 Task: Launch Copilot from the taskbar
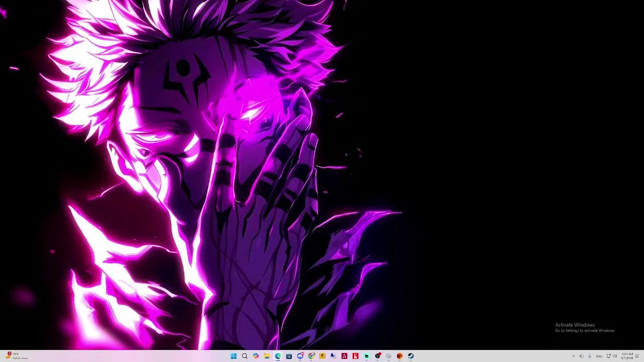(x=256, y=356)
